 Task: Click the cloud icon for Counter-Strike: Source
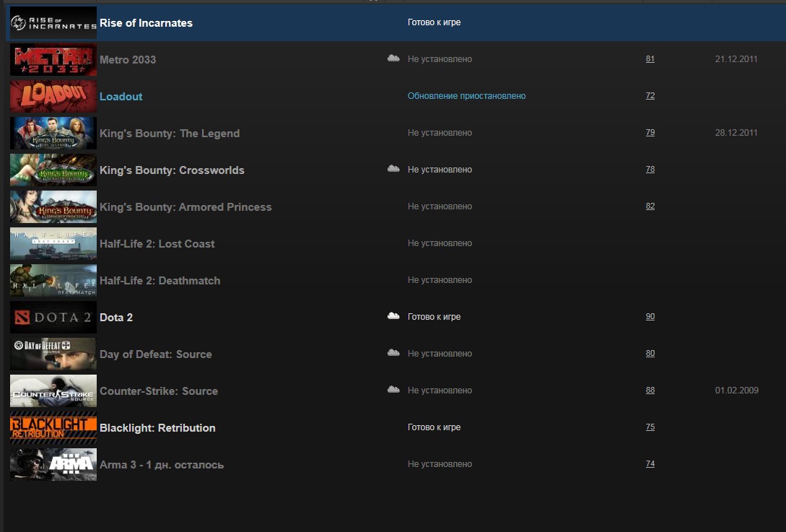393,390
